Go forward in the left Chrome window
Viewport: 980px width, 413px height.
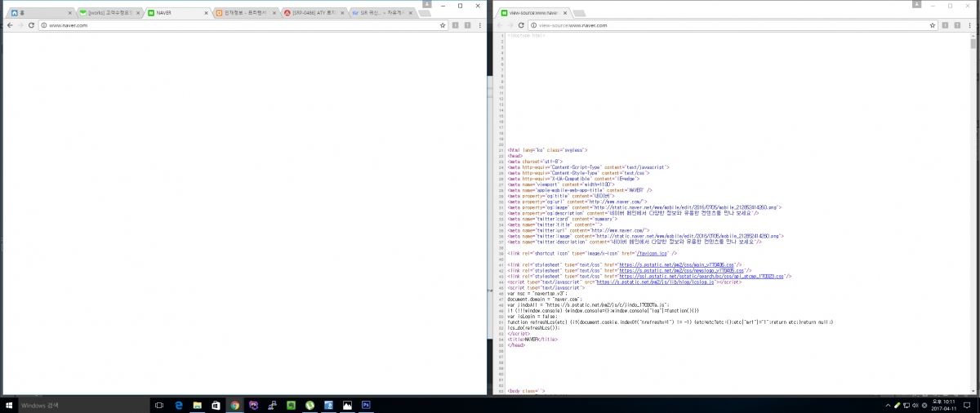[20, 25]
